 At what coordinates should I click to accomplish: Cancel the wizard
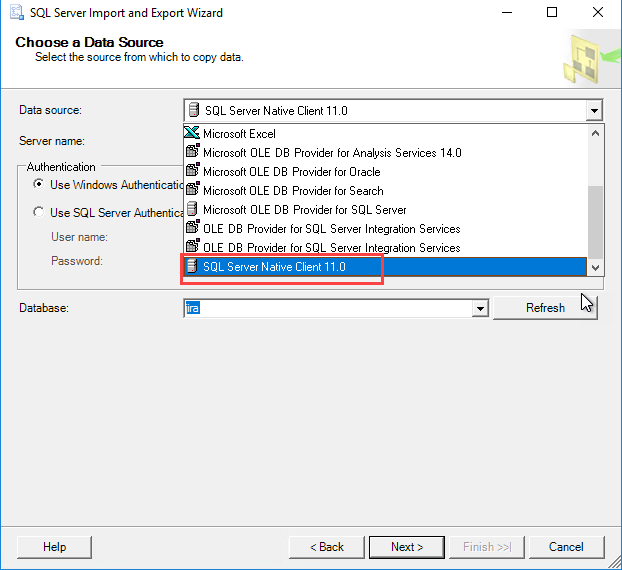pos(566,547)
